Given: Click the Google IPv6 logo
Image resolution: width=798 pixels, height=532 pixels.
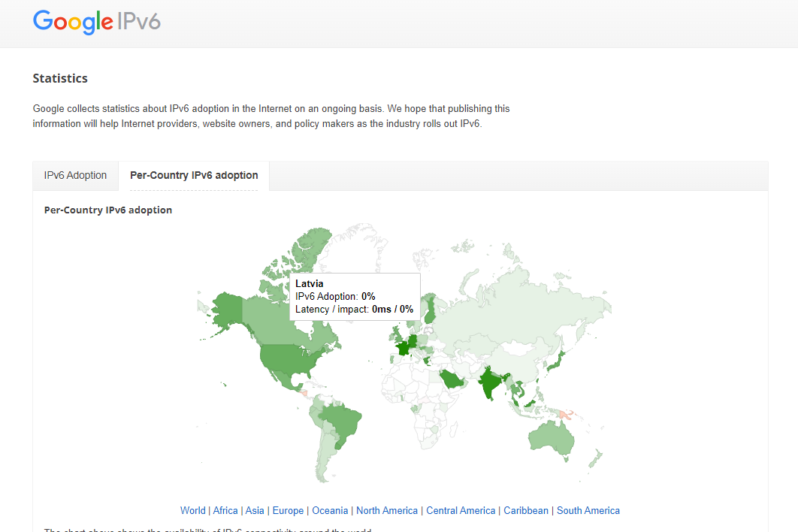Looking at the screenshot, I should [97, 22].
